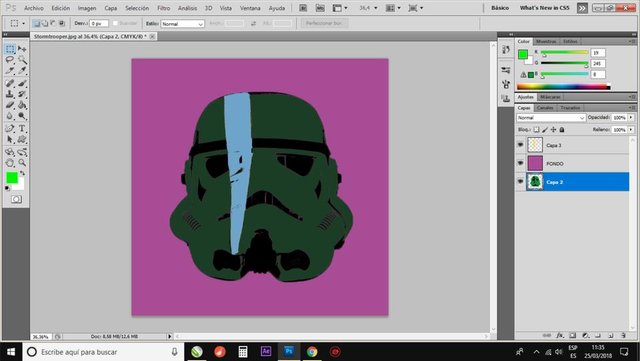The image size is (640, 361).
Task: Open the Ventana menu
Action: (250, 8)
